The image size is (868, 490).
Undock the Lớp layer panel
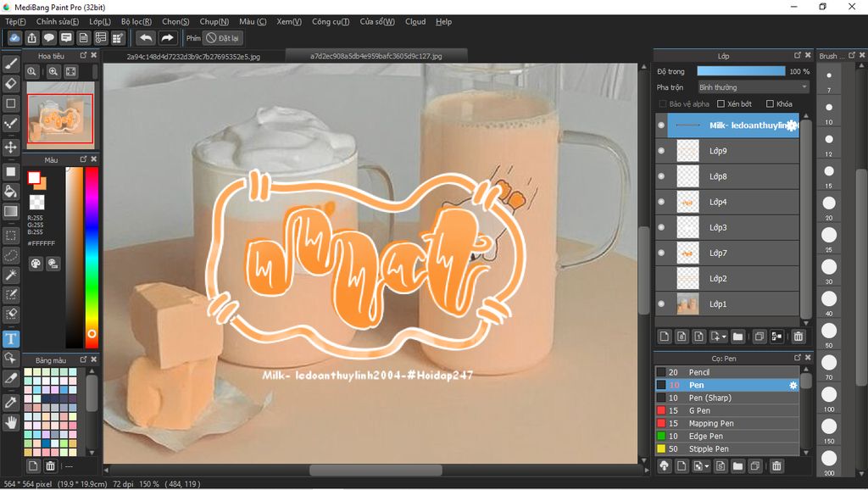pyautogui.click(x=798, y=55)
